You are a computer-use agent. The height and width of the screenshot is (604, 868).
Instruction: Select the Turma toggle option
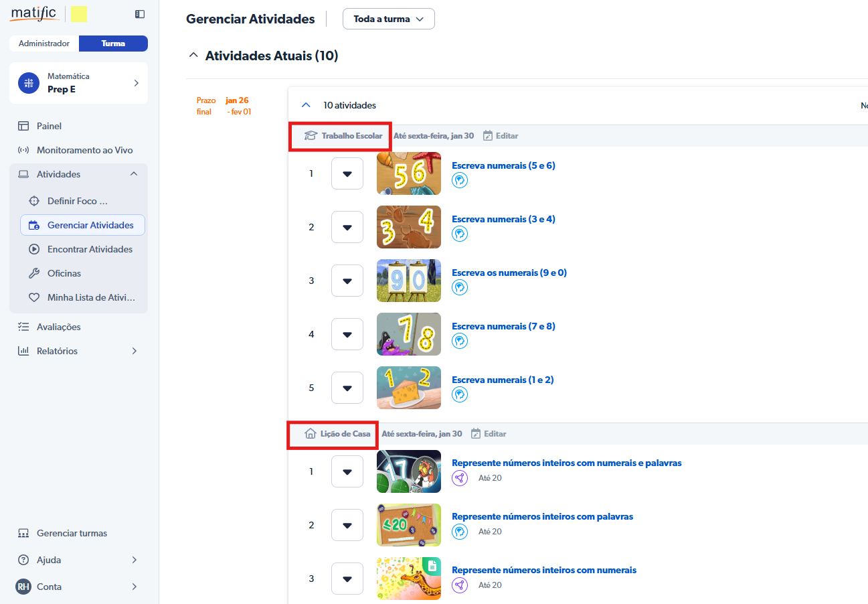click(113, 44)
